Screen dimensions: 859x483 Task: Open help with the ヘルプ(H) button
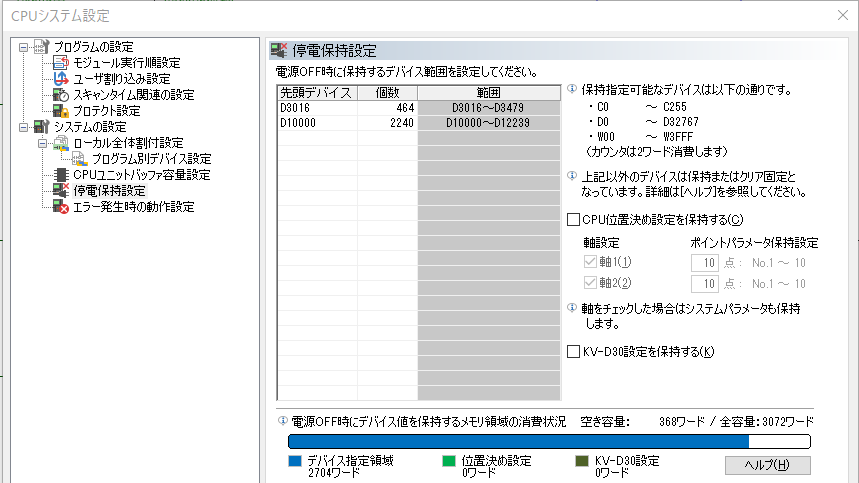point(767,465)
